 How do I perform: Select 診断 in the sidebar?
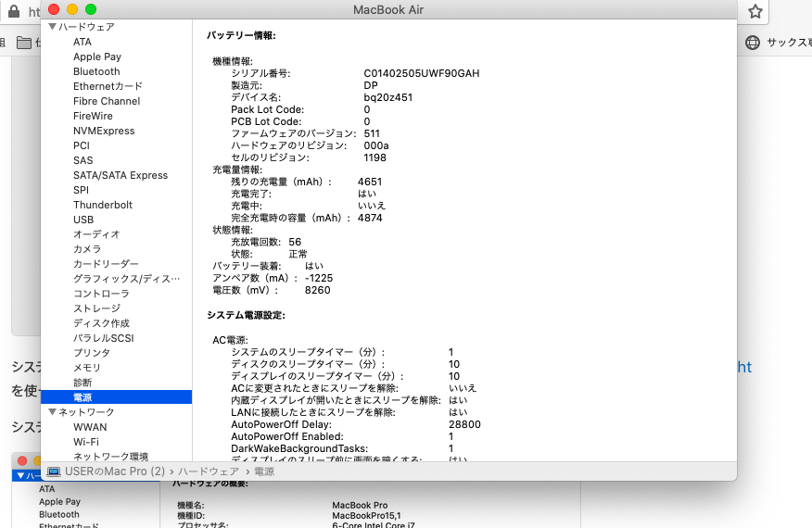(82, 383)
